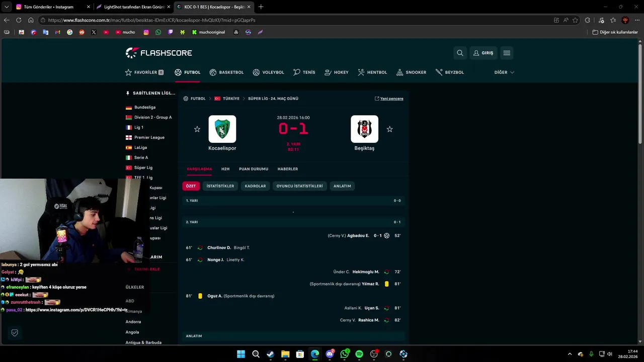
Task: Click the goal ball icon at 52'
Action: [x=386, y=235]
